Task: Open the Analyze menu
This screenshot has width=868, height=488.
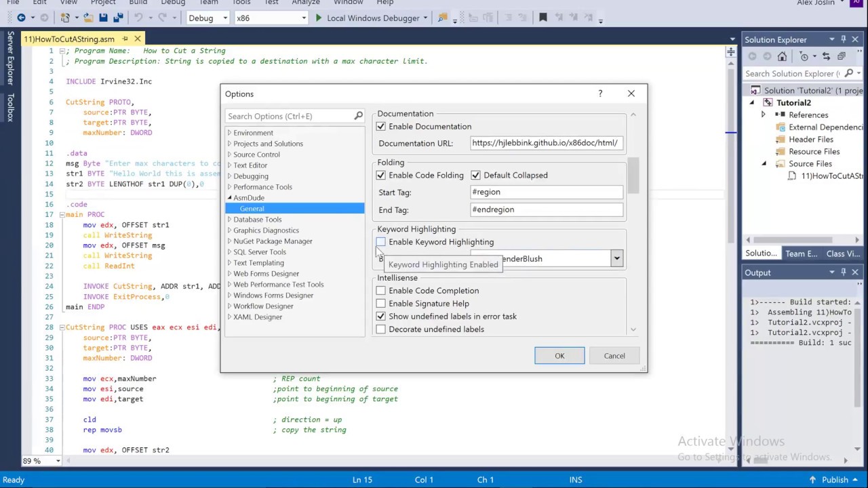Action: coord(305,3)
